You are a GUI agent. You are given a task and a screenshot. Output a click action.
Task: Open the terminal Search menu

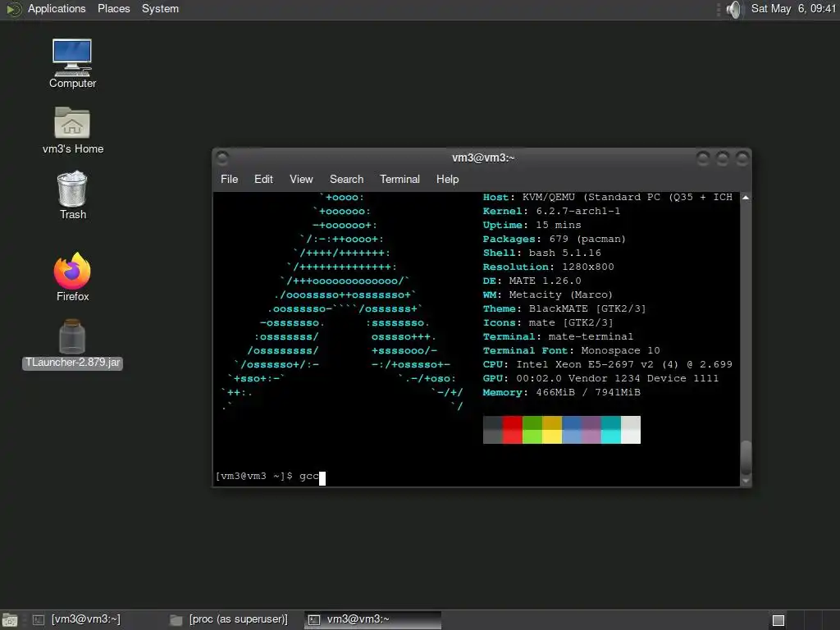[x=347, y=179]
